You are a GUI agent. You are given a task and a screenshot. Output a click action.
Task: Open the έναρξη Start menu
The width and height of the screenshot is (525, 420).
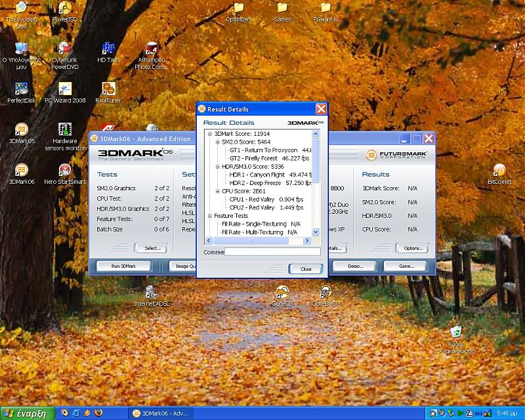point(26,413)
